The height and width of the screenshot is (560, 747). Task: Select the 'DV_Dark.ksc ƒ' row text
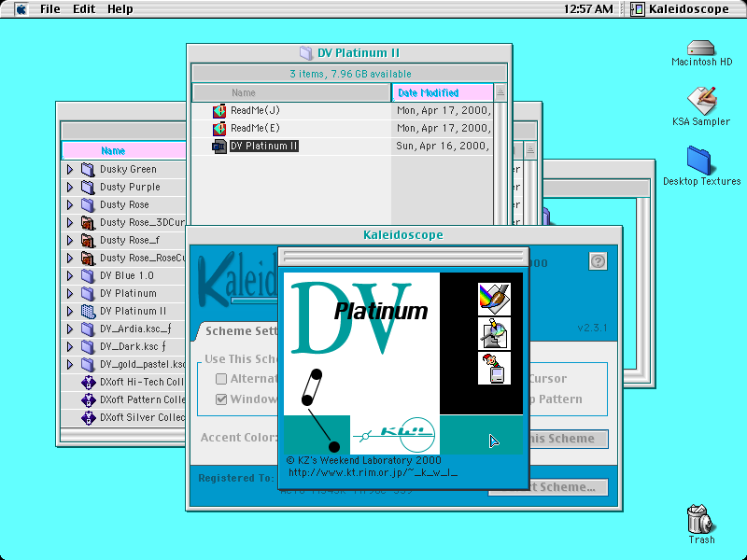[134, 346]
